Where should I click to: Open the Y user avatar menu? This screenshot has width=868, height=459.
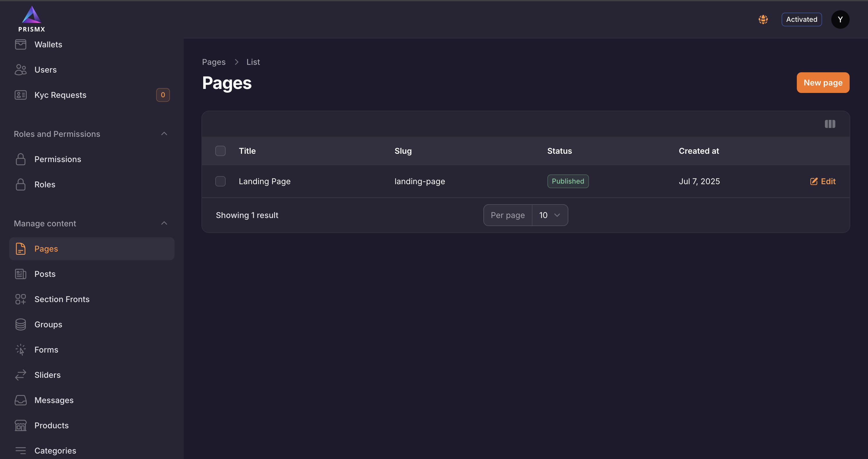840,20
